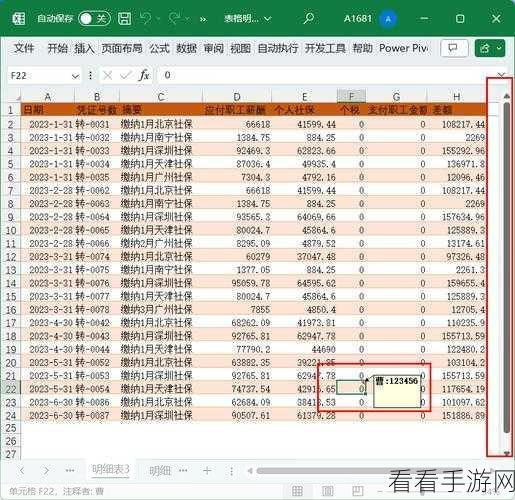Screen dimensions: 515x500
Task: Switch to the 开始 Home tab
Action: [58, 48]
